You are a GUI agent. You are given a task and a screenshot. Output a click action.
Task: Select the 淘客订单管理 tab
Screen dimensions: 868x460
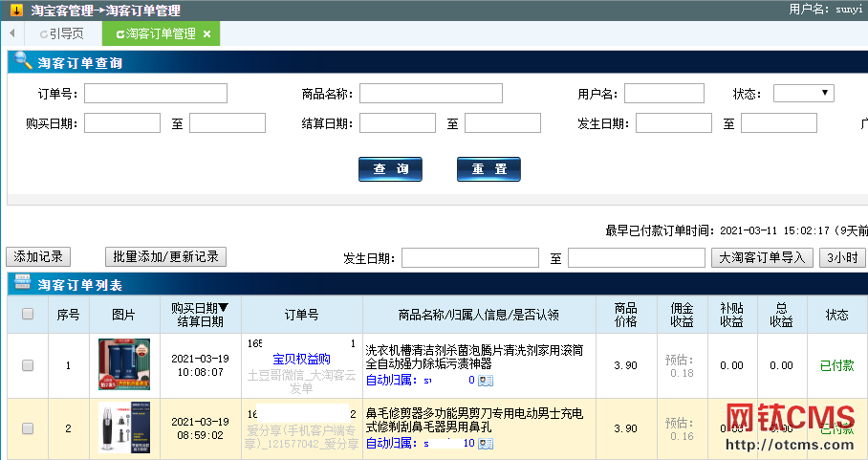(162, 33)
